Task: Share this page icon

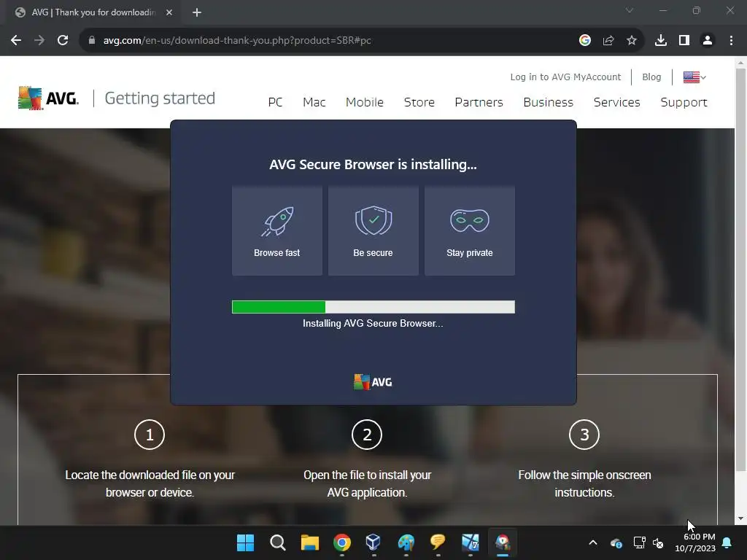Action: 608,41
